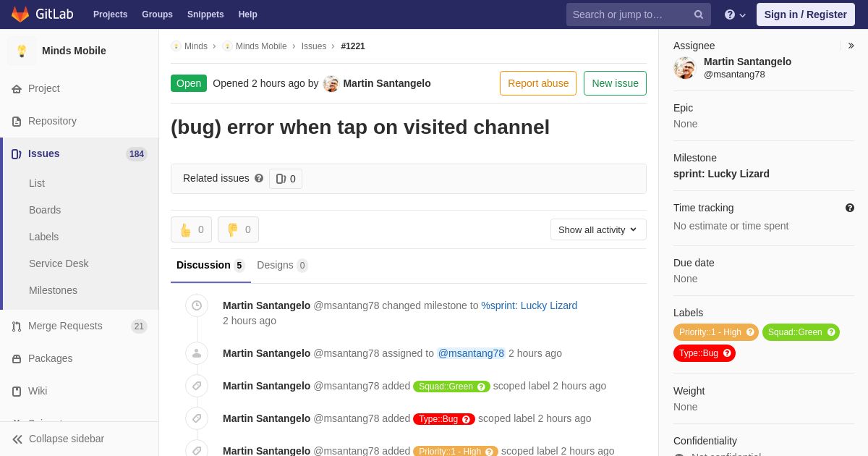This screenshot has width=868, height=456.
Task: Click the Issues count badge 184
Action: [x=137, y=154]
